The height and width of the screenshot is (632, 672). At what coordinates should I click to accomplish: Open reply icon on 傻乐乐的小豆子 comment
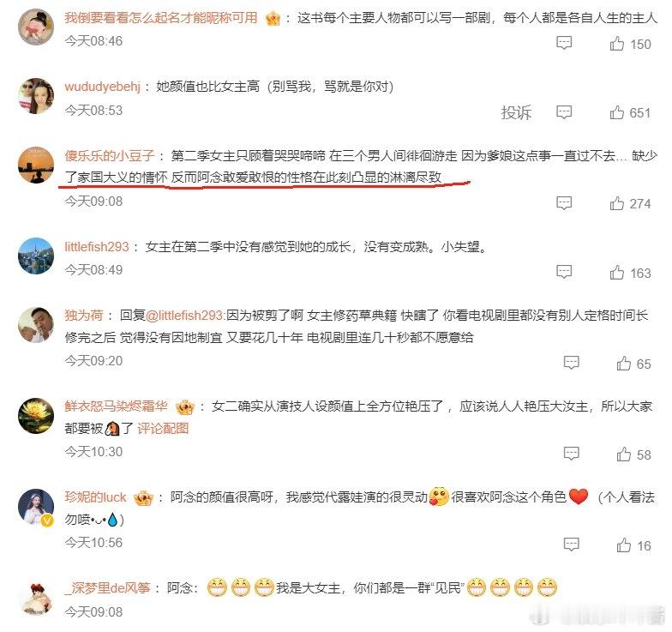[x=564, y=202]
